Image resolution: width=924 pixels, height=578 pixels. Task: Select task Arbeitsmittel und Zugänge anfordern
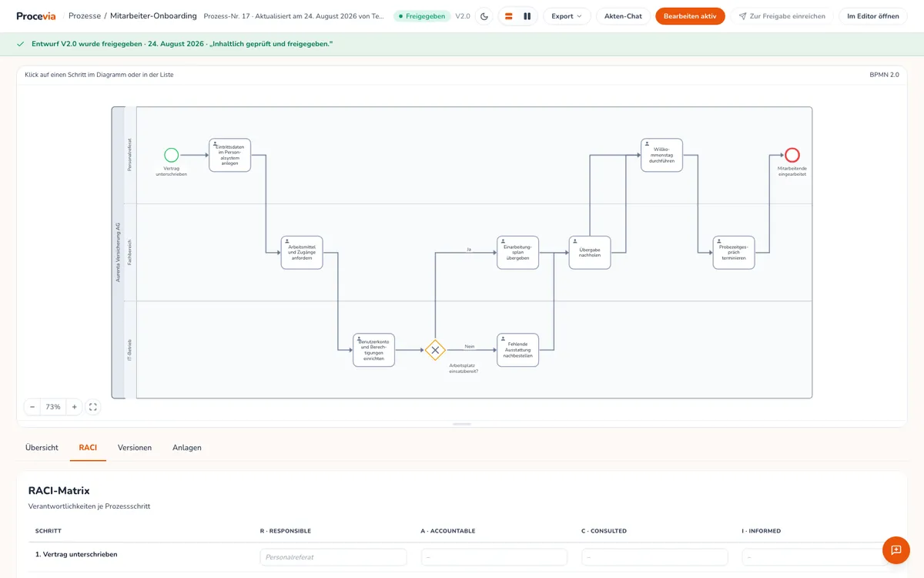pyautogui.click(x=302, y=252)
